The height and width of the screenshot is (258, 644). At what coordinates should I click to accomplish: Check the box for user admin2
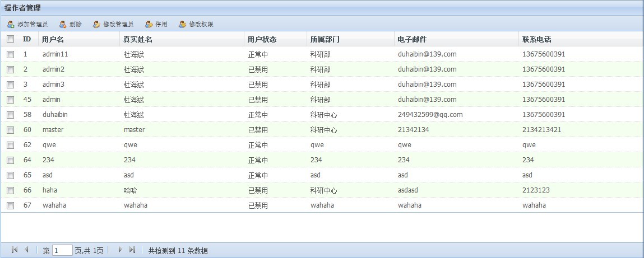pyautogui.click(x=11, y=69)
